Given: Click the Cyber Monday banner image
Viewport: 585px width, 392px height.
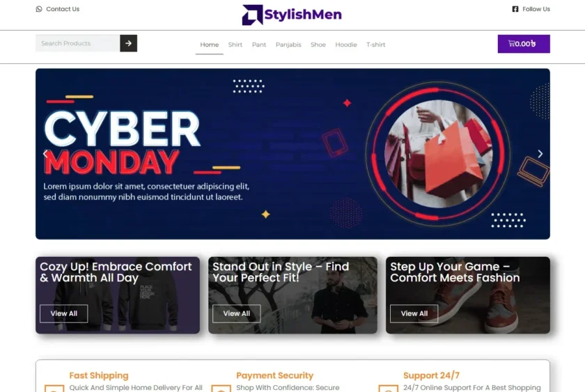Looking at the screenshot, I should [x=292, y=154].
